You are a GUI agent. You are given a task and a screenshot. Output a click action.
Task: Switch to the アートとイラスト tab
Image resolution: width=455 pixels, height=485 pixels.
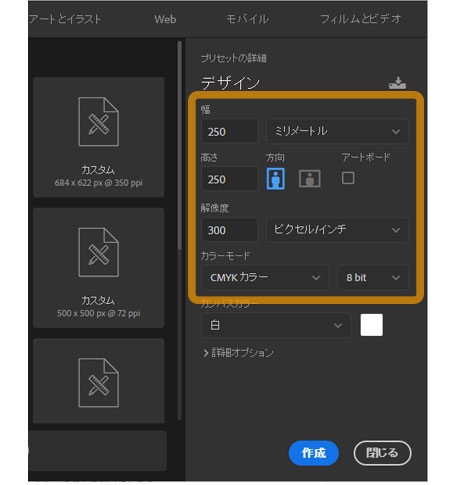pos(65,19)
